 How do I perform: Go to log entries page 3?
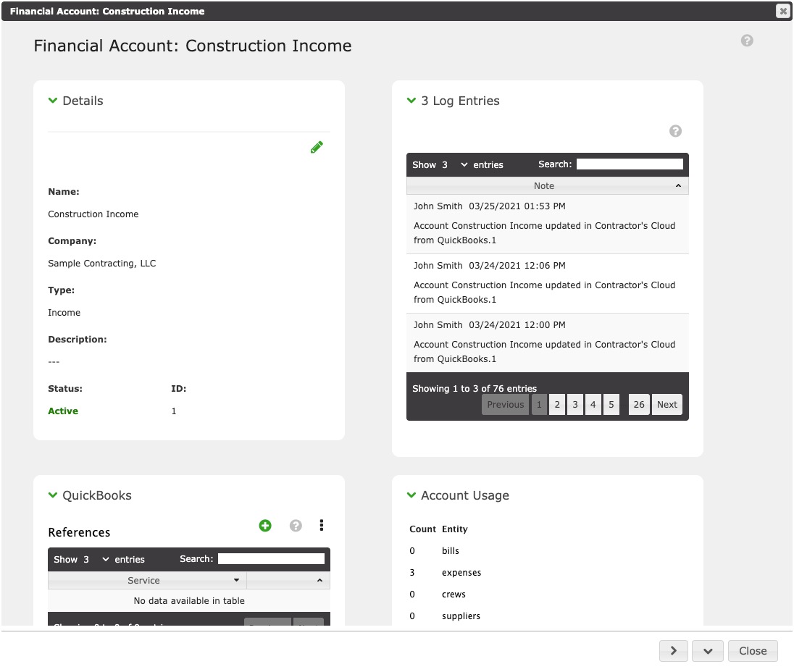pos(575,405)
